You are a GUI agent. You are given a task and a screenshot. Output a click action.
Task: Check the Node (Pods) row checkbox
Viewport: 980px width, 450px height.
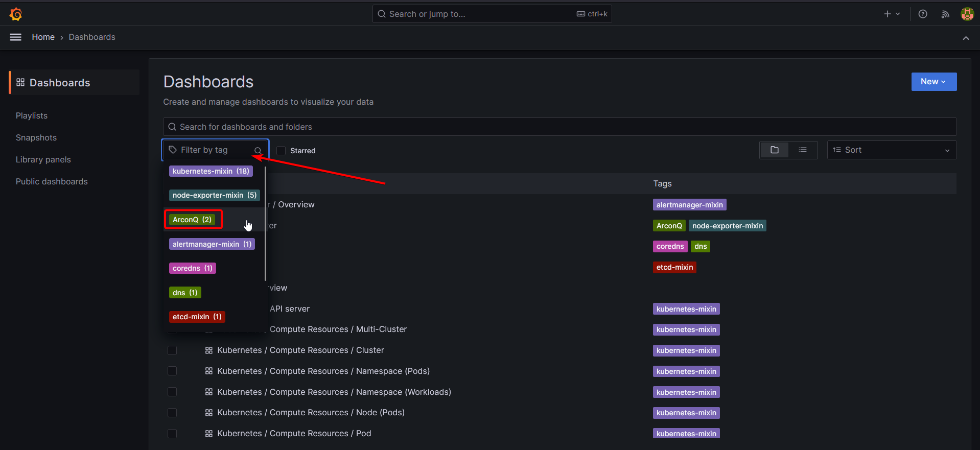click(x=172, y=413)
